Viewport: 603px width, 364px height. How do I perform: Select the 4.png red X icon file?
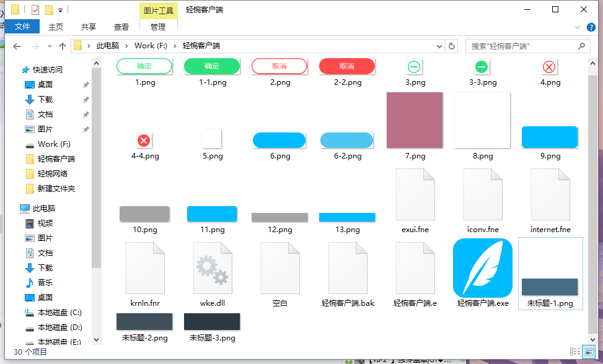pos(548,67)
